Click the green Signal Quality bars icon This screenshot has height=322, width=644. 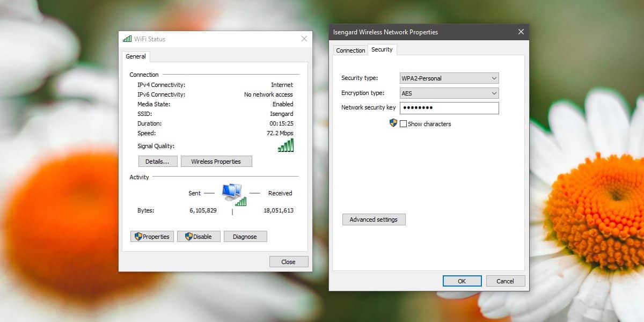(x=286, y=145)
